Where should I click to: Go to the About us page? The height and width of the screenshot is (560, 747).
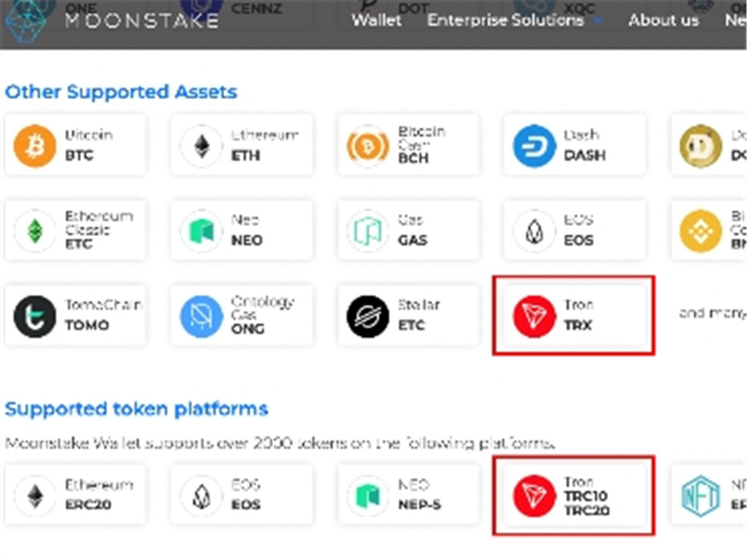663,20
